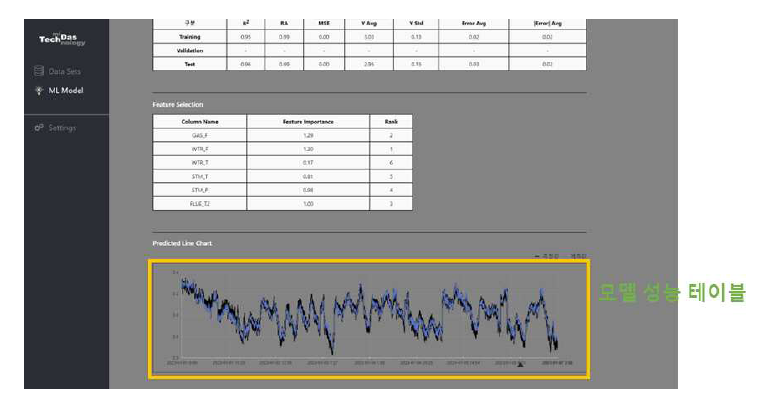Open the Data Sets menu item
Image resolution: width=760 pixels, height=396 pixels.
58,71
